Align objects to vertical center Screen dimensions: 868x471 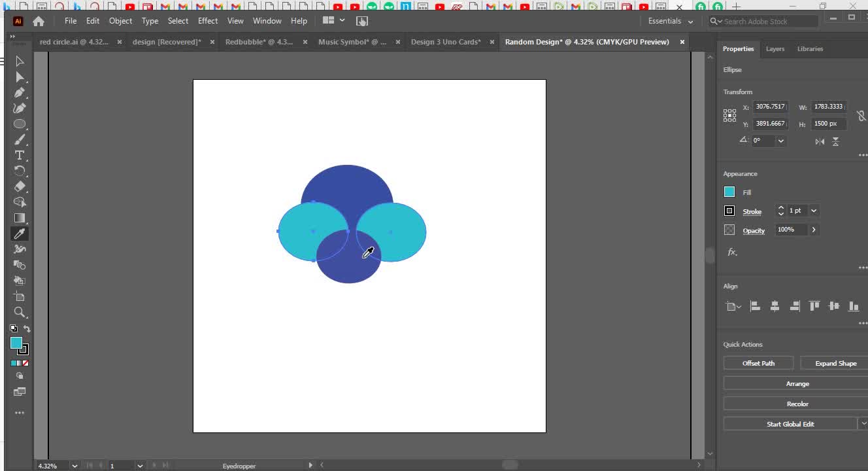click(834, 305)
